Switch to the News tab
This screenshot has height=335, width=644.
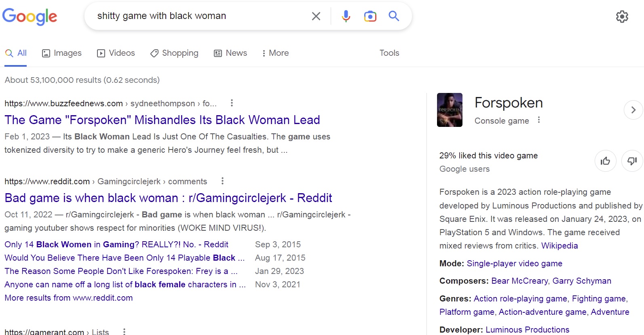pos(230,53)
